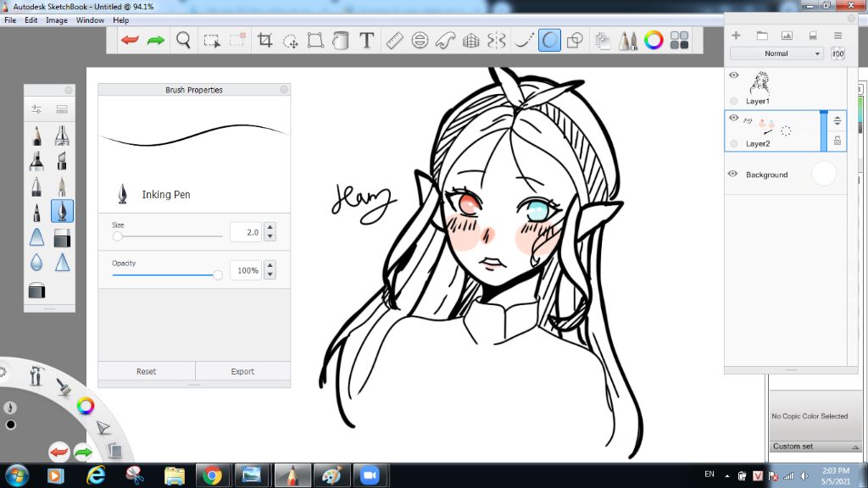Choose the rectangular Select tool
Image resolution: width=868 pixels, height=488 pixels.
coord(211,41)
